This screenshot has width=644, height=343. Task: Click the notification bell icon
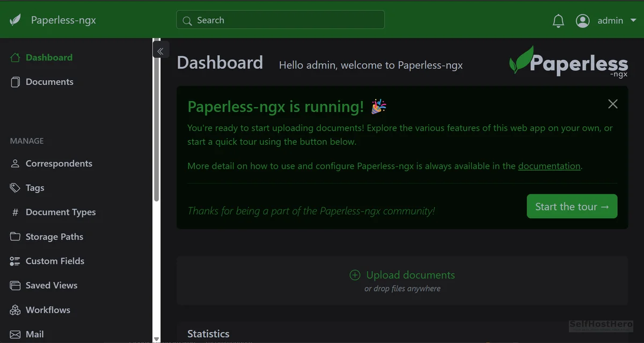(558, 20)
